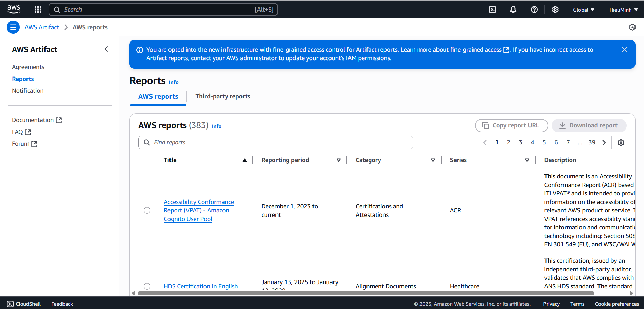This screenshot has height=309, width=644.
Task: Open the Privacy footer link
Action: pyautogui.click(x=551, y=304)
